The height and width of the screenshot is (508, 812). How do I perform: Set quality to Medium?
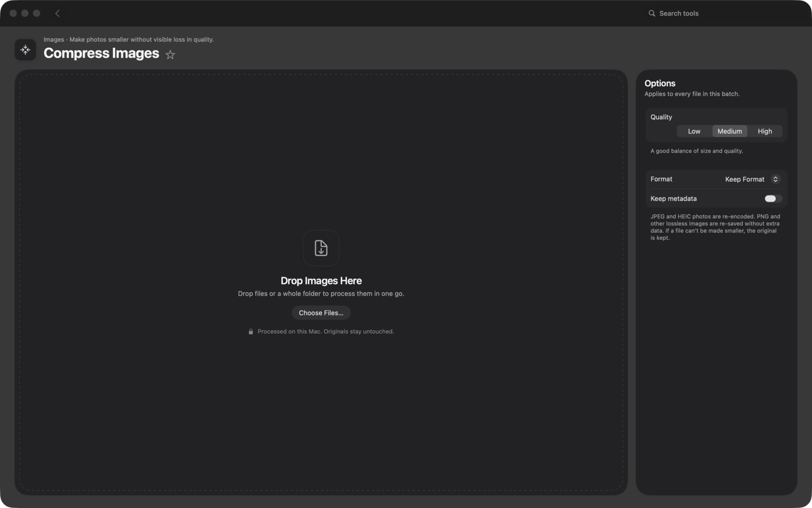tap(730, 131)
